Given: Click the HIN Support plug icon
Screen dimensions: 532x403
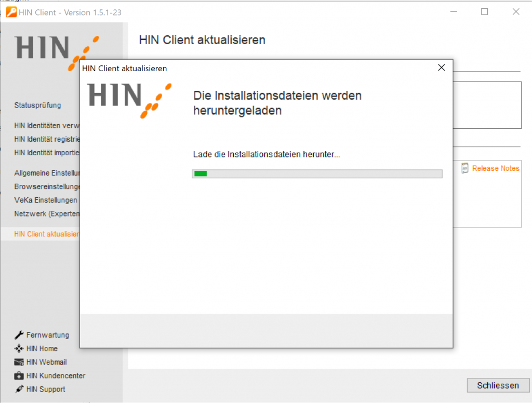Looking at the screenshot, I should (19, 389).
